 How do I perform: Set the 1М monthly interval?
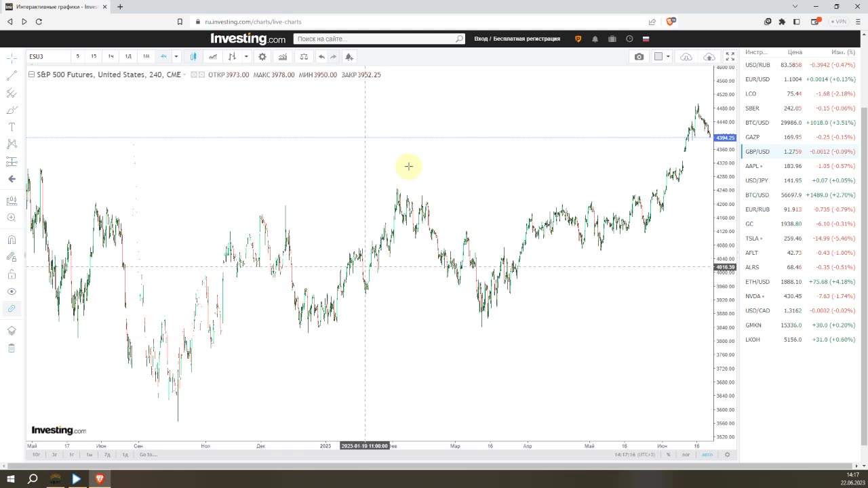(146, 56)
